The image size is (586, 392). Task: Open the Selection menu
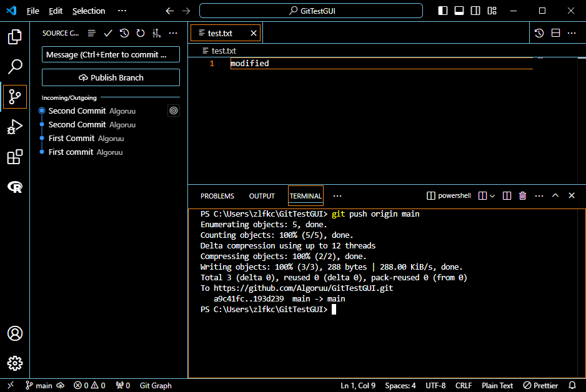[89, 11]
